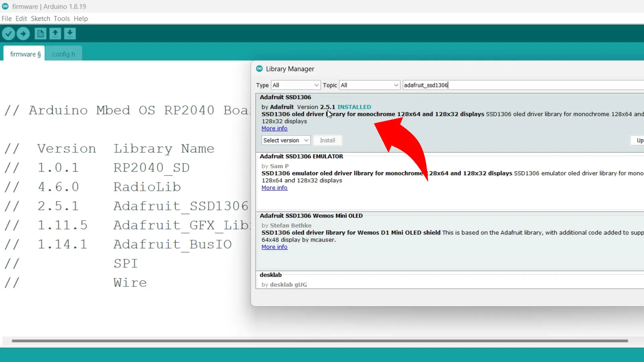Select the Adafruit SSD1306 EMULATOR entry
The height and width of the screenshot is (362, 644).
450,182
